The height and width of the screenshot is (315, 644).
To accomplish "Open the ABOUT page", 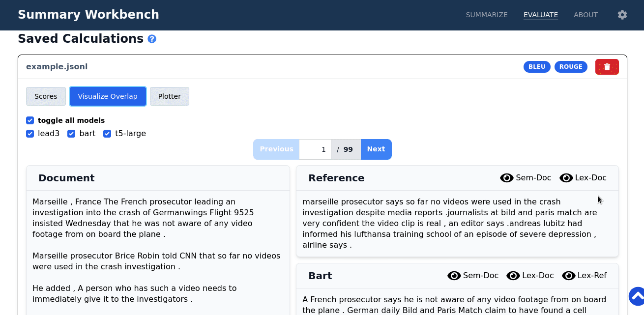I will click(x=585, y=15).
